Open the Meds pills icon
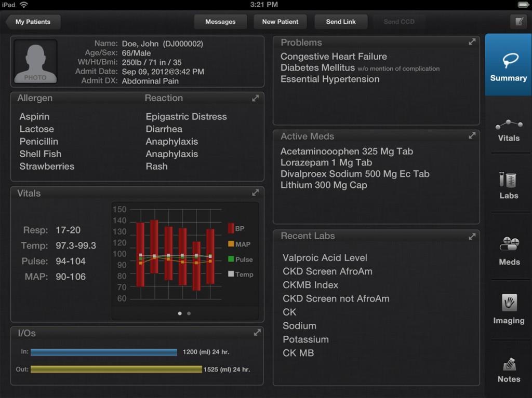532x398 pixels. coord(509,244)
